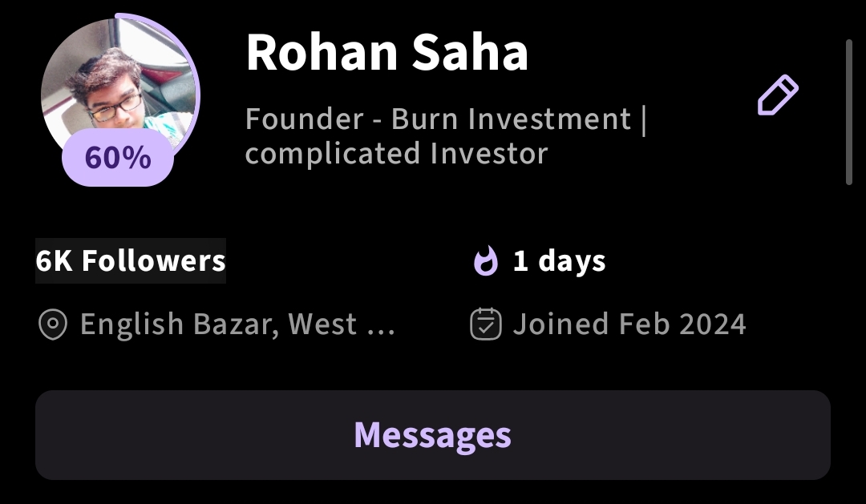Screen dimensions: 866x504
Task: Click the location pin icon
Action: pos(53,325)
